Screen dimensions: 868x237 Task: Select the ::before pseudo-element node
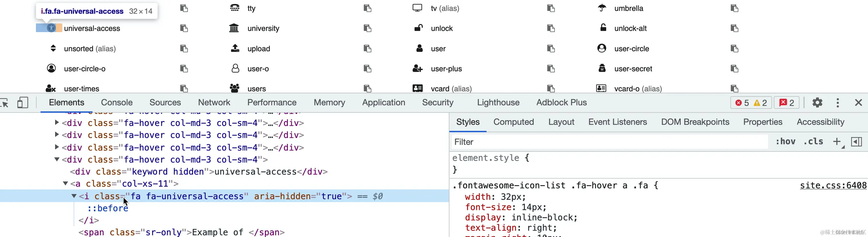pos(107,208)
